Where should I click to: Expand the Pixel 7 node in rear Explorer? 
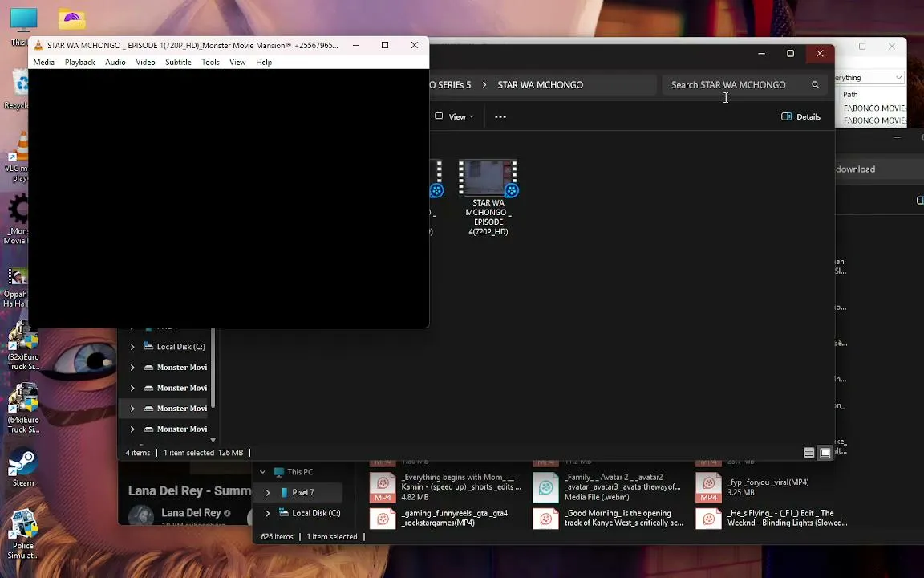click(x=268, y=492)
